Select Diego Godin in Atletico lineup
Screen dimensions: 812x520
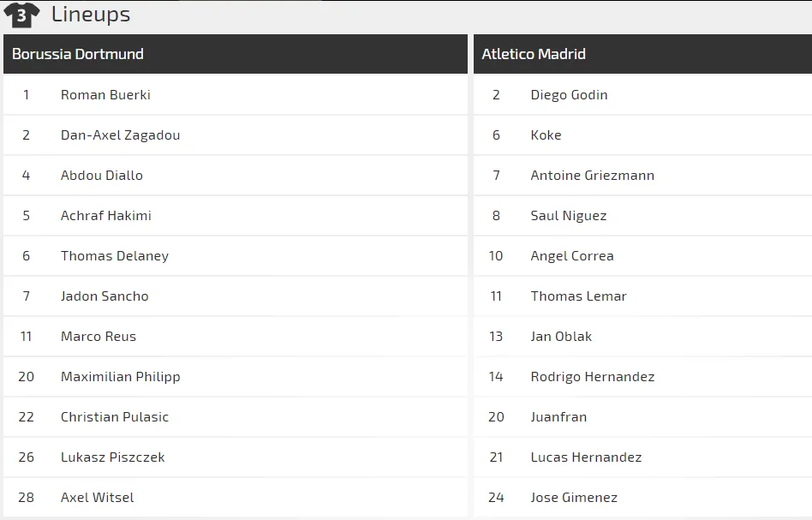tap(569, 95)
